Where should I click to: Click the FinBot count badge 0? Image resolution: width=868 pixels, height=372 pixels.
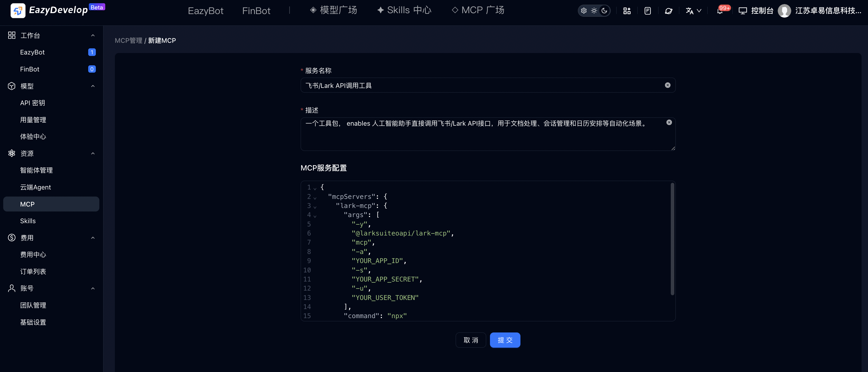[x=92, y=69]
